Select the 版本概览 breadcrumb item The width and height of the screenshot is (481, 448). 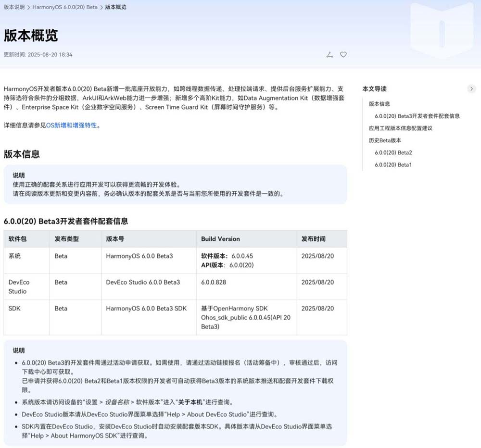(115, 7)
